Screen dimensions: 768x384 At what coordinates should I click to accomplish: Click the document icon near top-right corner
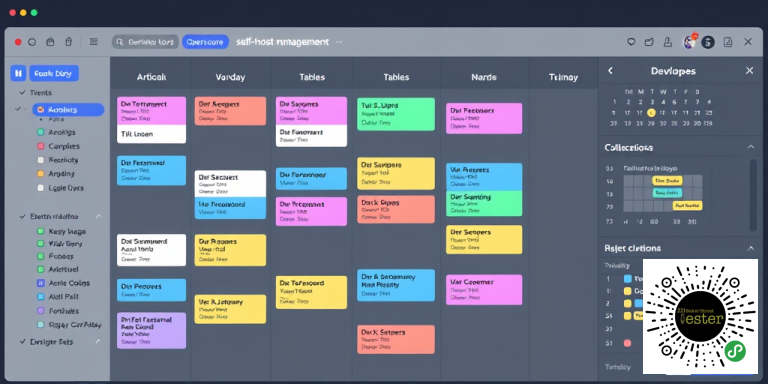[728, 42]
